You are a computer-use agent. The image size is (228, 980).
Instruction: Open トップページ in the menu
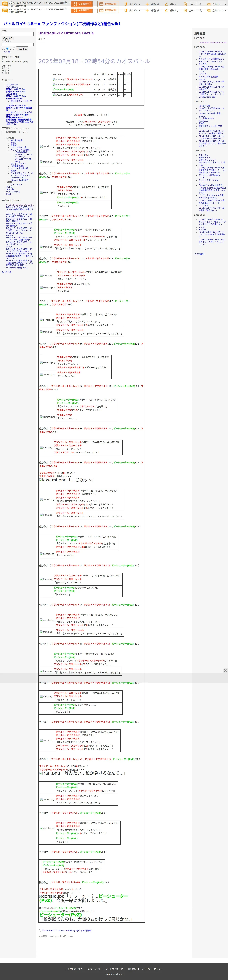(12, 85)
